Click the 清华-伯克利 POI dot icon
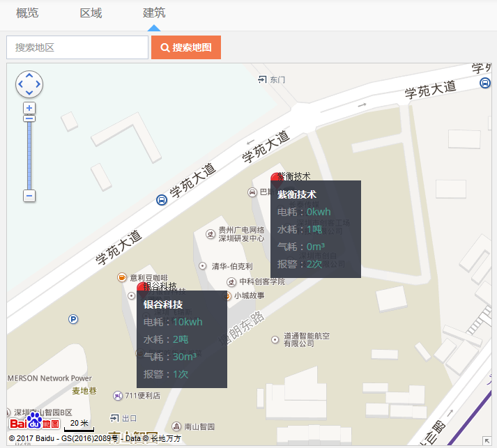The image size is (497, 448). pyautogui.click(x=203, y=266)
